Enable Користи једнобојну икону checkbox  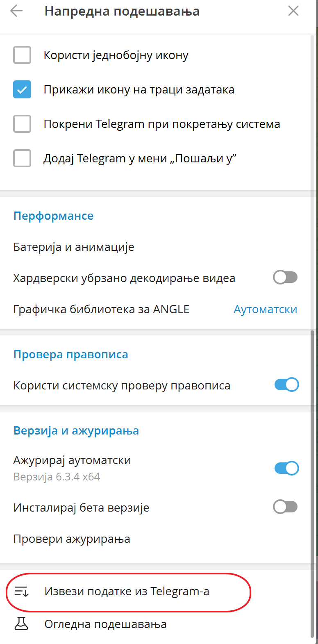tap(22, 55)
